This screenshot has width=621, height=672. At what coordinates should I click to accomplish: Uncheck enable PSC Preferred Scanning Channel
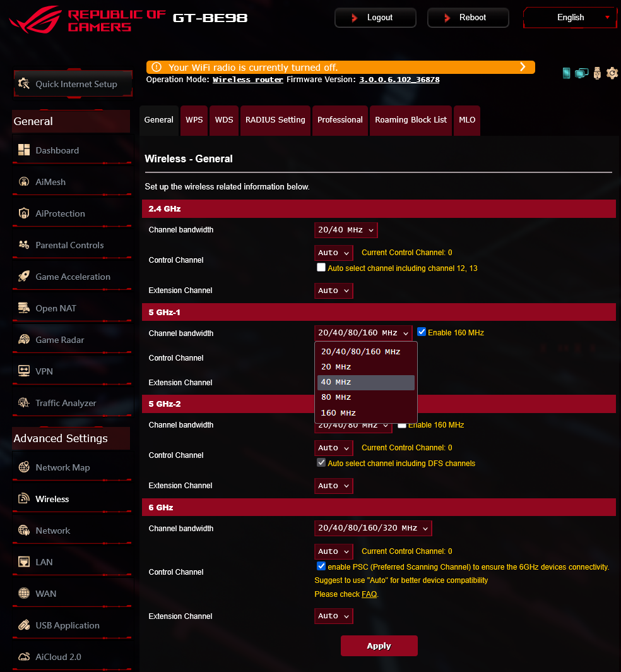point(321,566)
